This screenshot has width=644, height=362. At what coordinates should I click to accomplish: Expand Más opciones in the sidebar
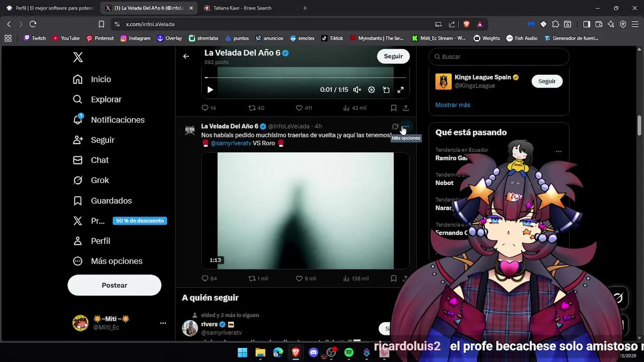coord(108,261)
